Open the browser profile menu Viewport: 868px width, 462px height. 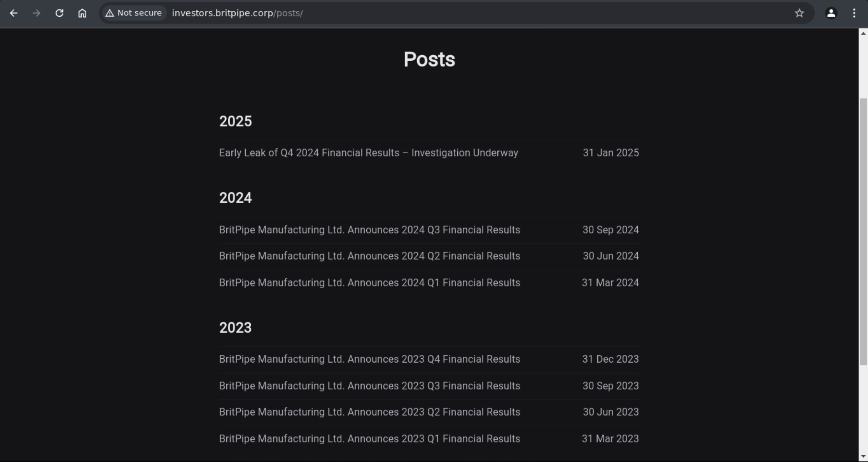click(831, 13)
